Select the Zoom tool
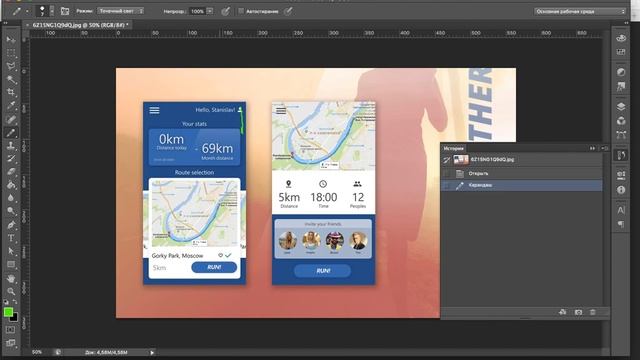The width and height of the screenshot is (640, 360). pos(11,291)
